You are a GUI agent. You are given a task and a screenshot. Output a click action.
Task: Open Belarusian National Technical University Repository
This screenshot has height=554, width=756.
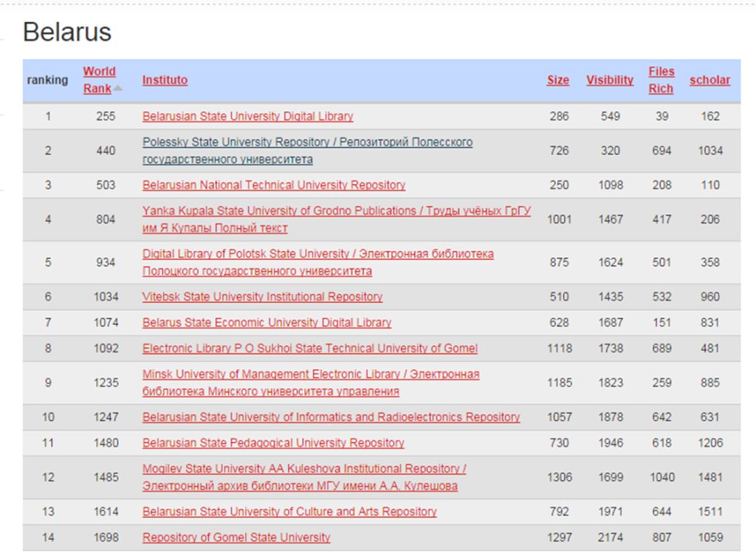[x=274, y=185]
